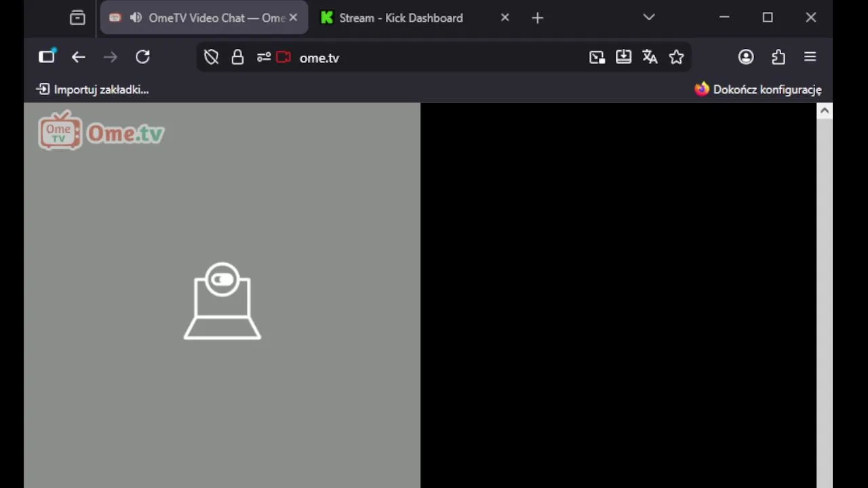Image resolution: width=868 pixels, height=488 pixels.
Task: Close the OmeTV Video Chat tab
Action: (293, 18)
